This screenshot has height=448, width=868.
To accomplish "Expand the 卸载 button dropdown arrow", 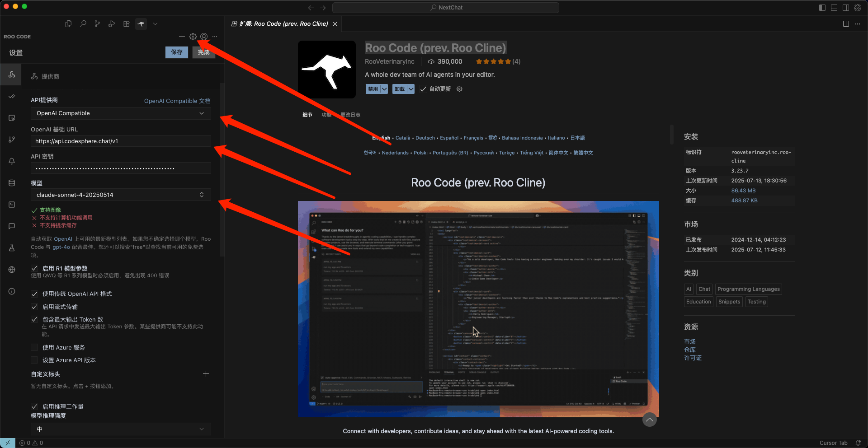I will [411, 89].
